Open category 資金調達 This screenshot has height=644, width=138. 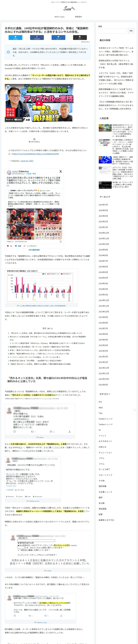pyautogui.click(x=102, y=509)
